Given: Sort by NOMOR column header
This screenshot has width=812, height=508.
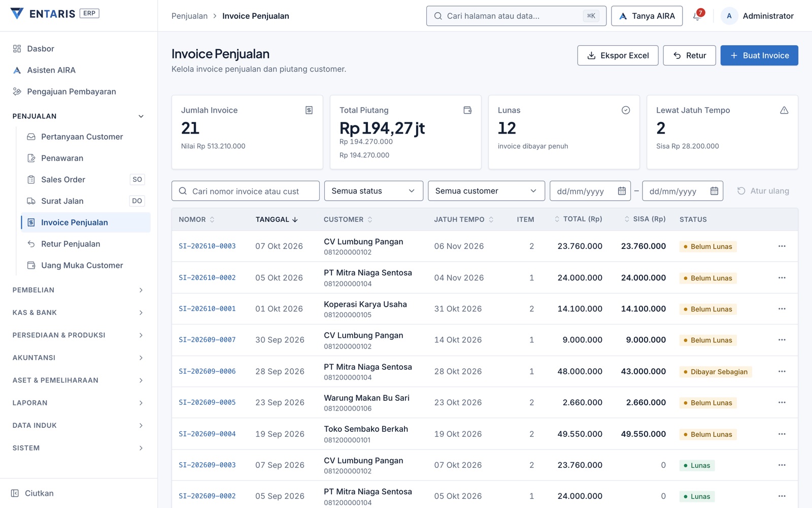Looking at the screenshot, I should 196,219.
